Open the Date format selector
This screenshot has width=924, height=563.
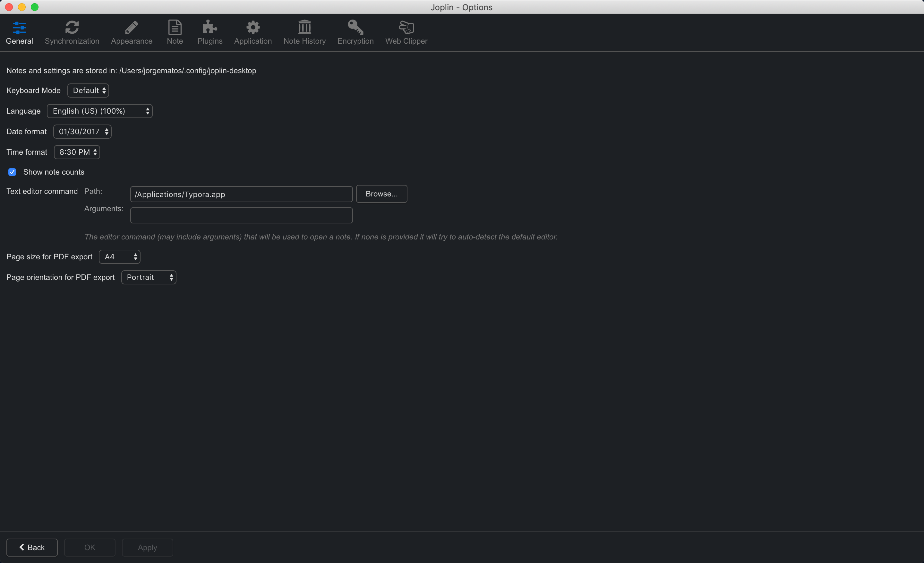pyautogui.click(x=82, y=132)
